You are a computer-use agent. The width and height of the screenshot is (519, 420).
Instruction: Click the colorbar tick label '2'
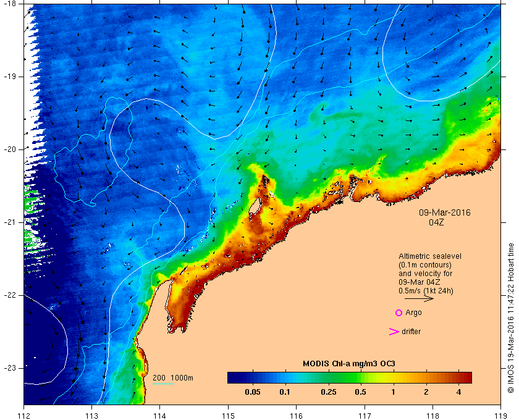pos(426,392)
